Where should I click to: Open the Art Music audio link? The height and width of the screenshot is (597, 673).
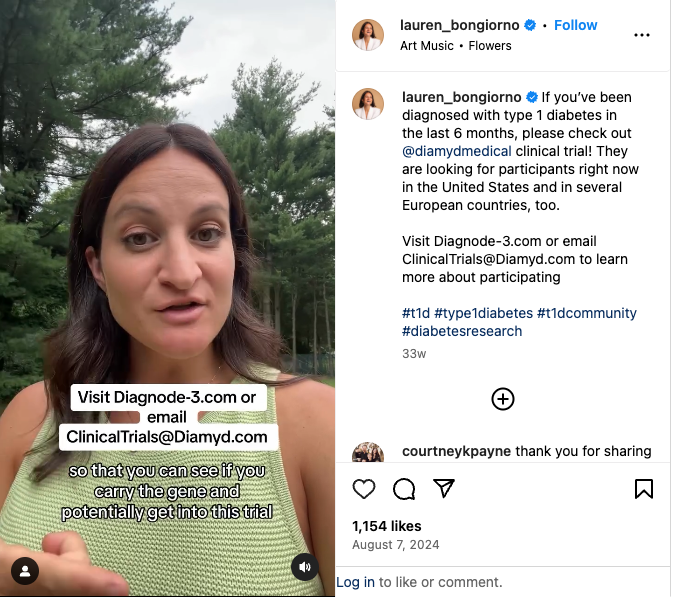pos(427,45)
